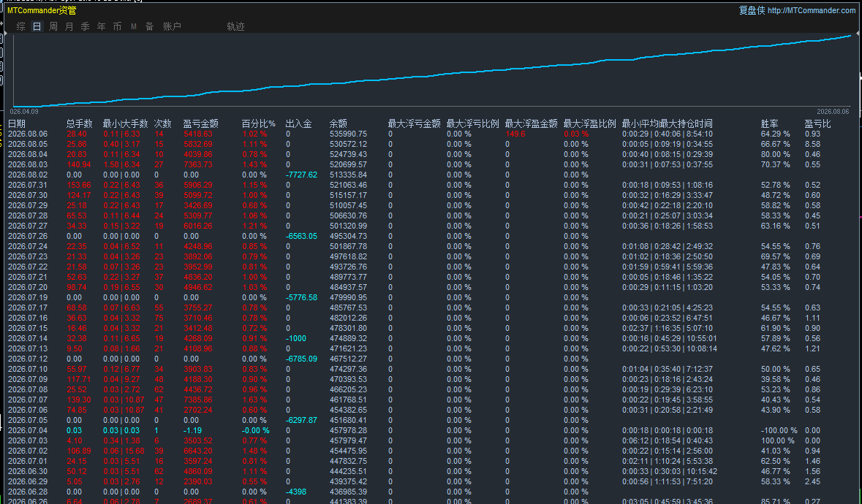Click the 最大浮亏比例 column header

pos(473,123)
